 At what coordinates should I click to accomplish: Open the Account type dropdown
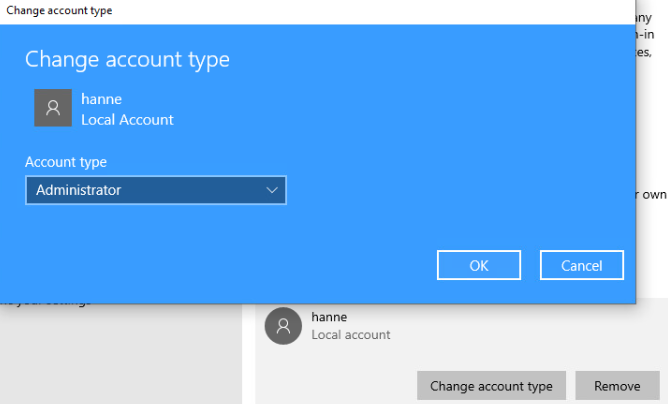point(155,190)
